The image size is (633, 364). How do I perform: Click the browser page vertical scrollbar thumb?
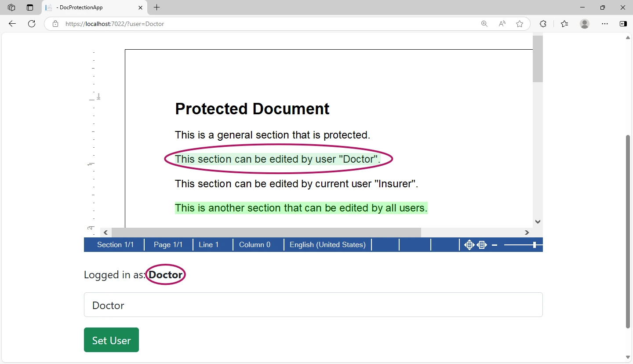pyautogui.click(x=628, y=232)
